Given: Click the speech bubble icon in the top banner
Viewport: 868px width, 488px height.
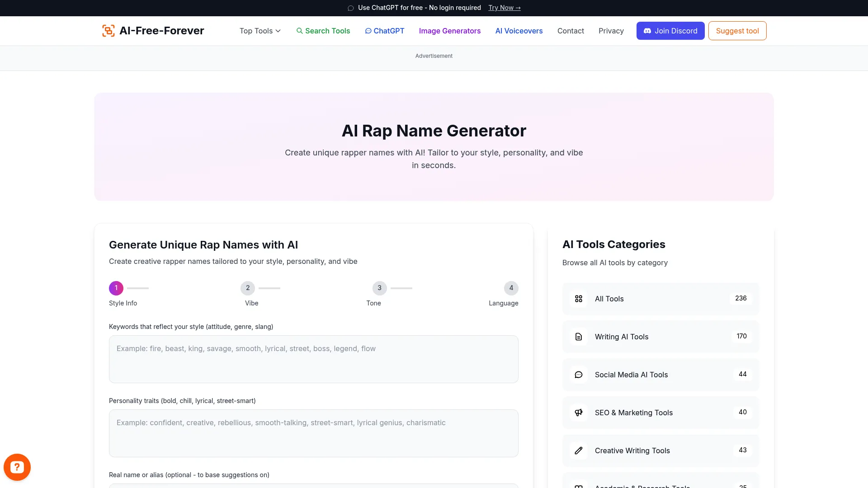Looking at the screenshot, I should tap(350, 8).
